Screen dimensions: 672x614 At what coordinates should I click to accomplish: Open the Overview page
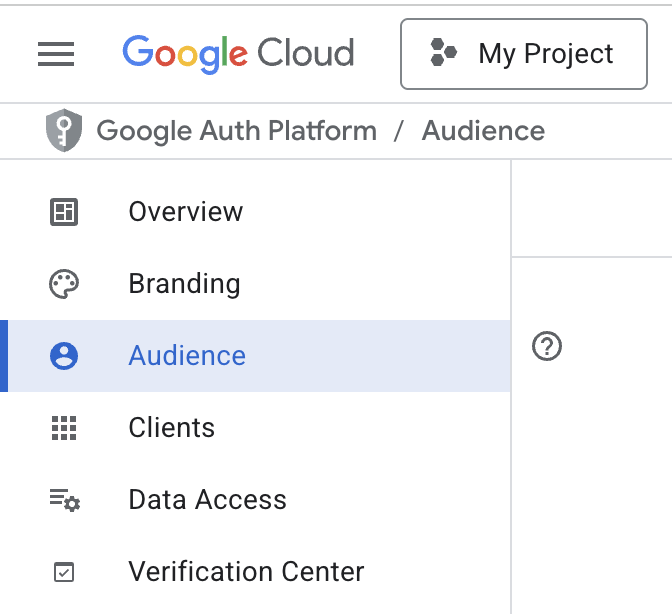[x=255, y=212]
